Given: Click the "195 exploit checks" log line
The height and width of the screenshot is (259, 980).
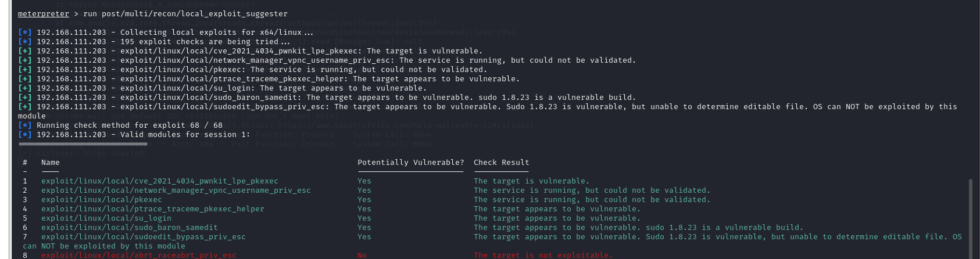Looking at the screenshot, I should (x=163, y=42).
